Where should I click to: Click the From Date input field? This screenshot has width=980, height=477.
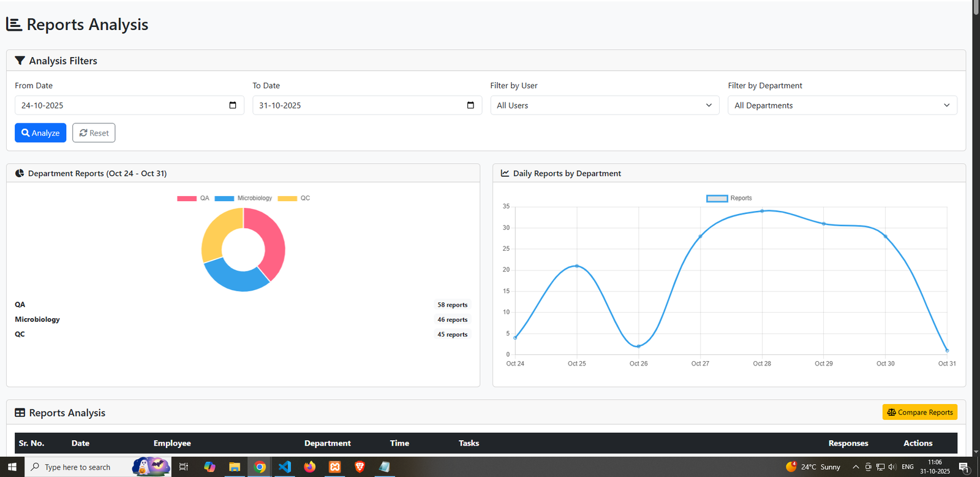(129, 105)
